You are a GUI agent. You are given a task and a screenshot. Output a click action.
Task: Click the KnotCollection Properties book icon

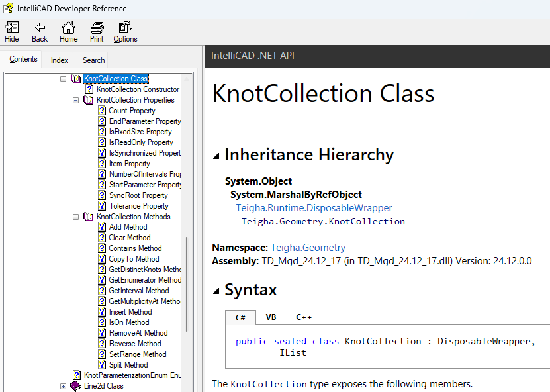[88, 100]
